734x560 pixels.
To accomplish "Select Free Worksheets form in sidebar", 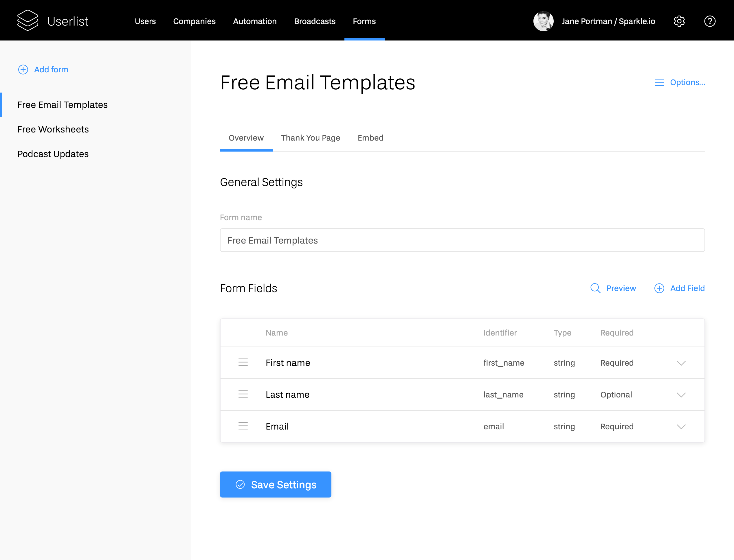I will click(53, 129).
